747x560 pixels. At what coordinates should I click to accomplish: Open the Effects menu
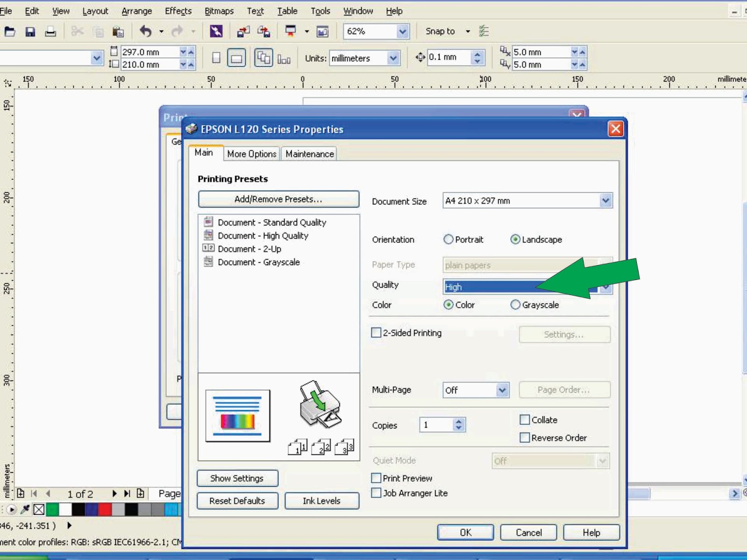click(178, 11)
